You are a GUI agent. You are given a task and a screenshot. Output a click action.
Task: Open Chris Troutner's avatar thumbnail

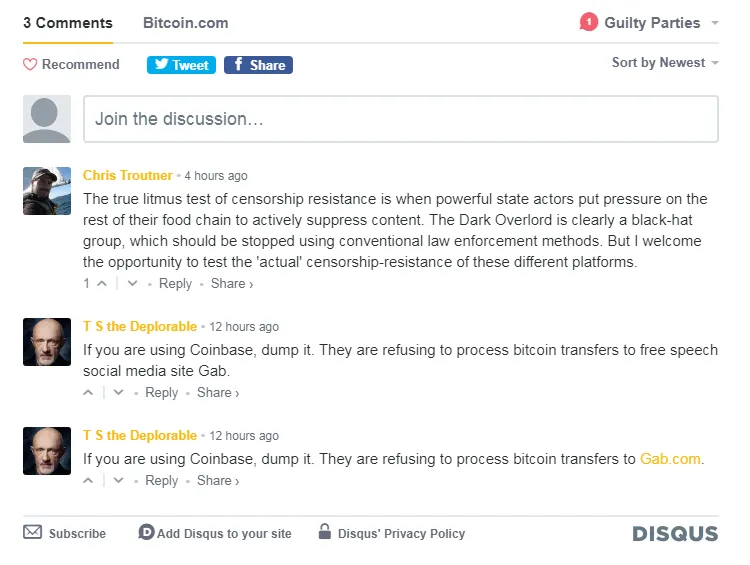click(47, 191)
